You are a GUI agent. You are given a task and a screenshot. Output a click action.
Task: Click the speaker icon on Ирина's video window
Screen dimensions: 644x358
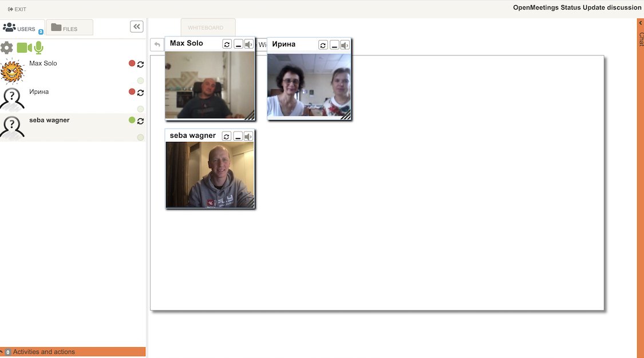(345, 45)
